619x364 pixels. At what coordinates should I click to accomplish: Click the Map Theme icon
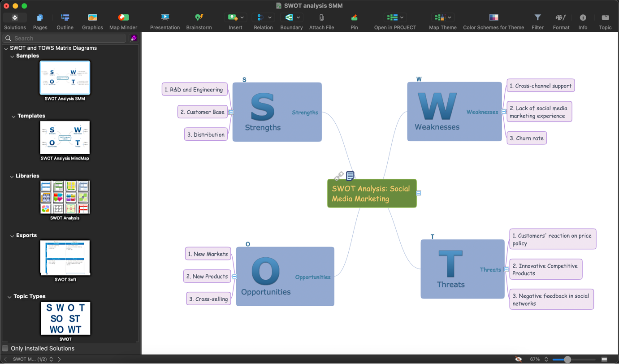coord(440,17)
